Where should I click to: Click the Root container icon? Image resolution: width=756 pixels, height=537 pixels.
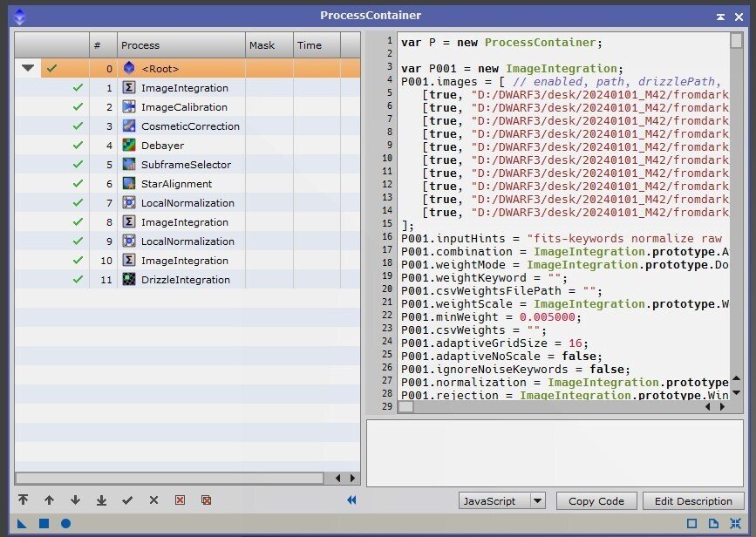pyautogui.click(x=129, y=68)
